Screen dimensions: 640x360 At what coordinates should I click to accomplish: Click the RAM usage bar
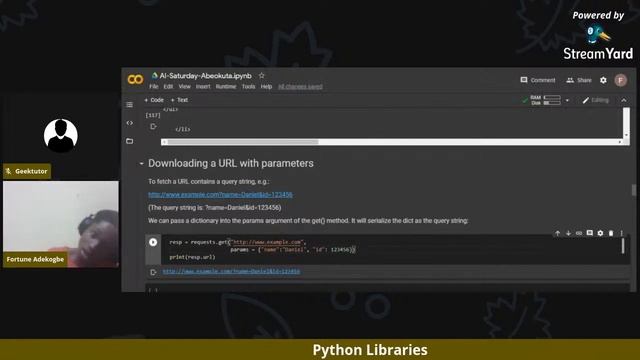tap(552, 98)
